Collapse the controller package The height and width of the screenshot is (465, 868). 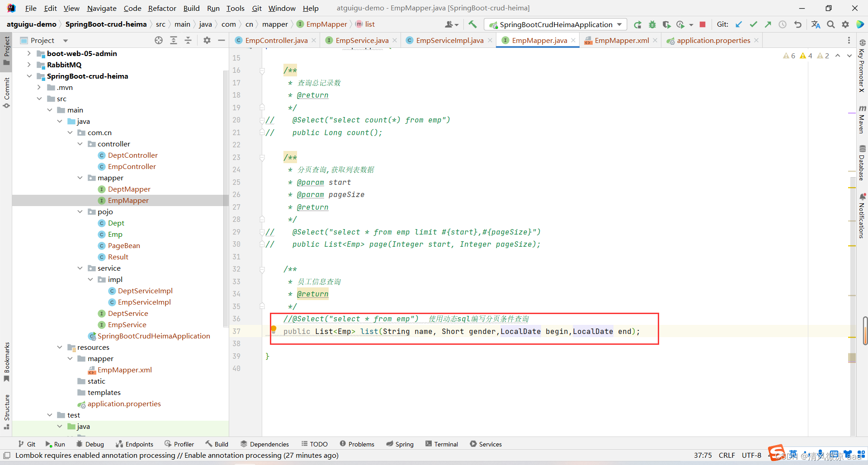click(80, 144)
